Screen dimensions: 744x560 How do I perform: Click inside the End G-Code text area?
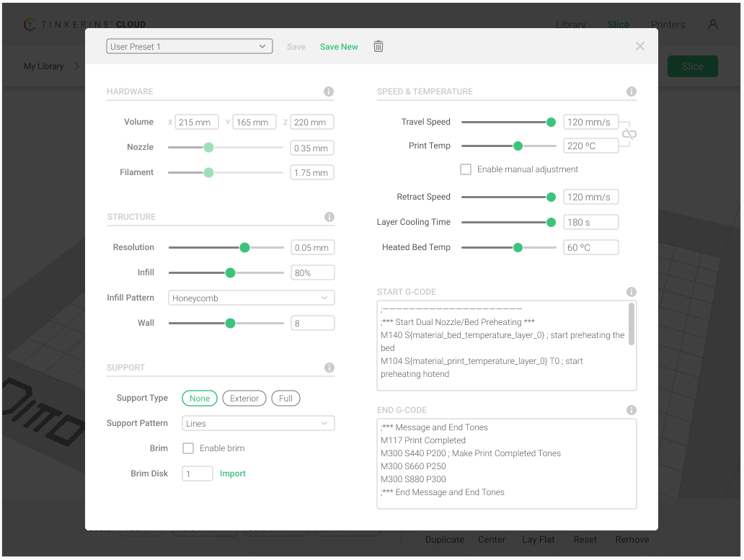tap(507, 463)
